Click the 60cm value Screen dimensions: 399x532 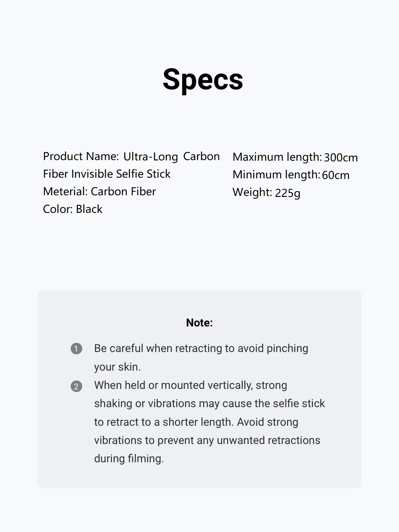coord(336,175)
